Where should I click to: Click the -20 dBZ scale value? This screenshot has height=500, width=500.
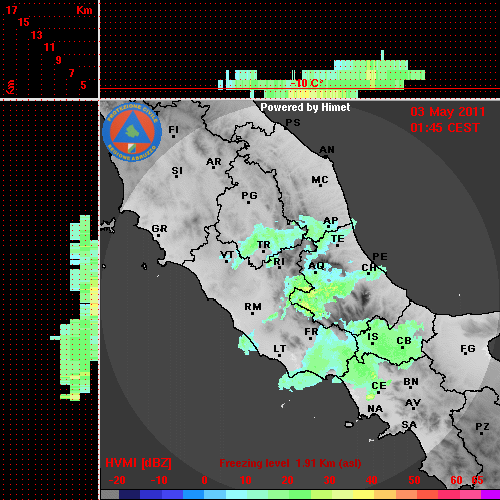point(117,480)
